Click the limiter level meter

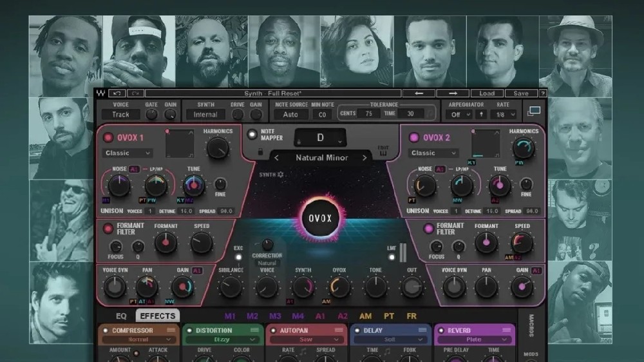(403, 252)
